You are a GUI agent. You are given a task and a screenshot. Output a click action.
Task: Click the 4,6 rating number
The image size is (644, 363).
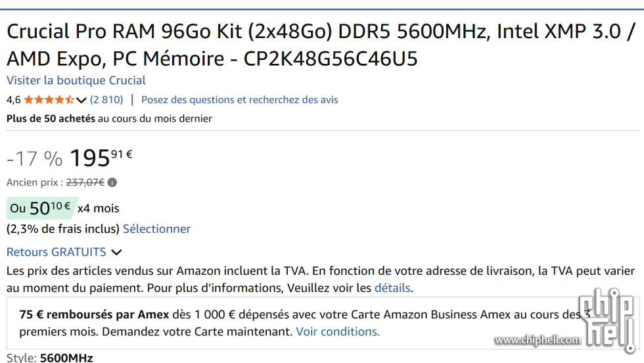[13, 100]
